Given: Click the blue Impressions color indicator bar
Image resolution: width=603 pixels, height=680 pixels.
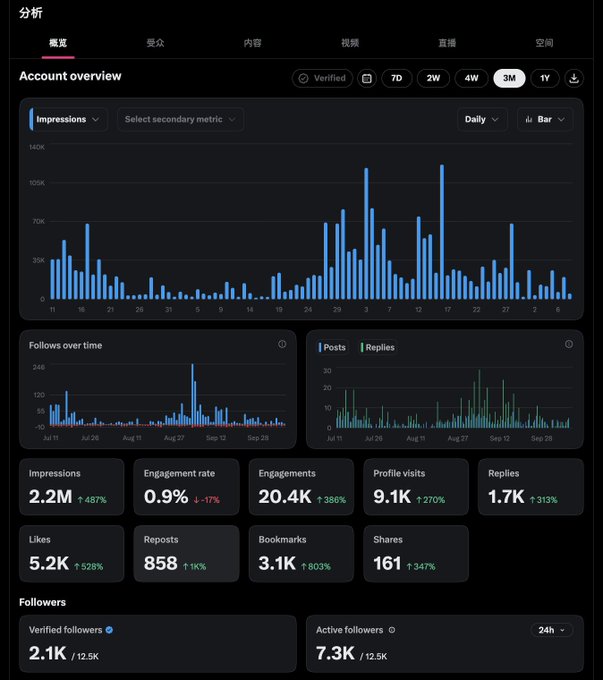Looking at the screenshot, I should (31, 119).
